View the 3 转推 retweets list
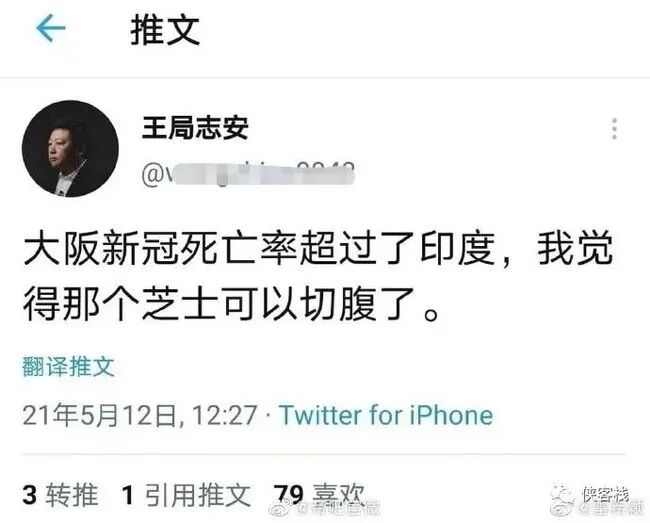This screenshot has width=650, height=523. pyautogui.click(x=61, y=494)
